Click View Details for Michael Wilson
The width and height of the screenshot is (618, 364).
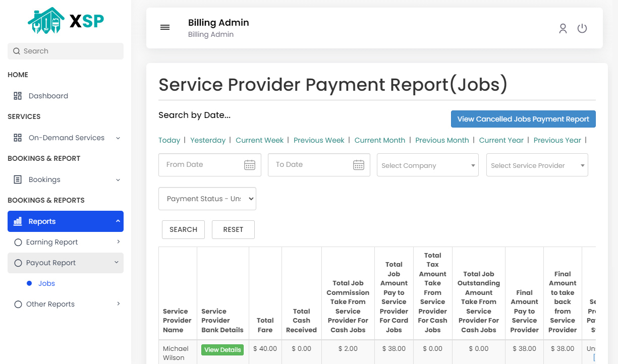tap(222, 349)
